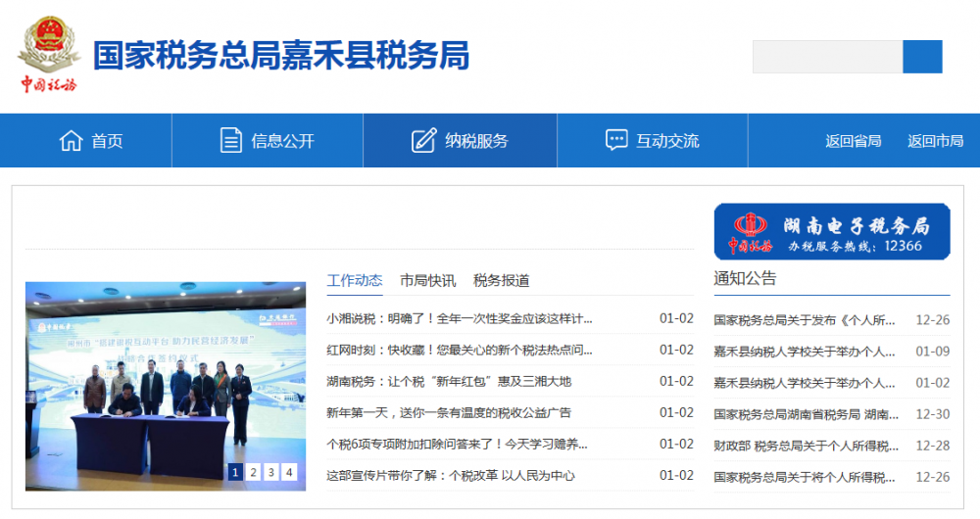Open the 通知公告 section heading
This screenshot has width=980, height=519.
click(x=745, y=278)
